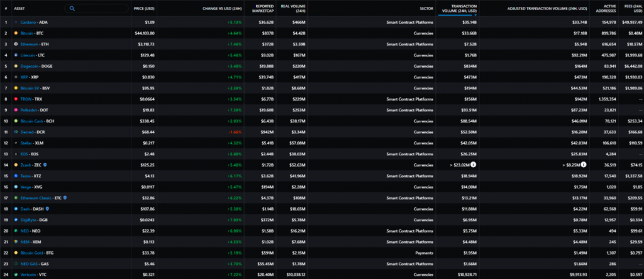Click the Tezos coin icon
Viewport: 644px width, 279px height.
coord(16,175)
